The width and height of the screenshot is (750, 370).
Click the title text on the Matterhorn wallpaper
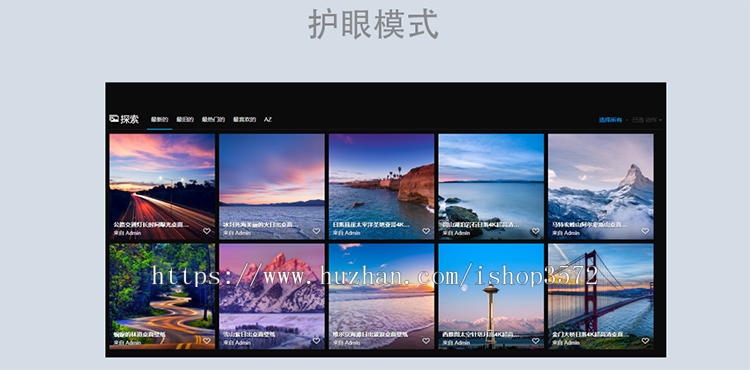pyautogui.click(x=590, y=225)
